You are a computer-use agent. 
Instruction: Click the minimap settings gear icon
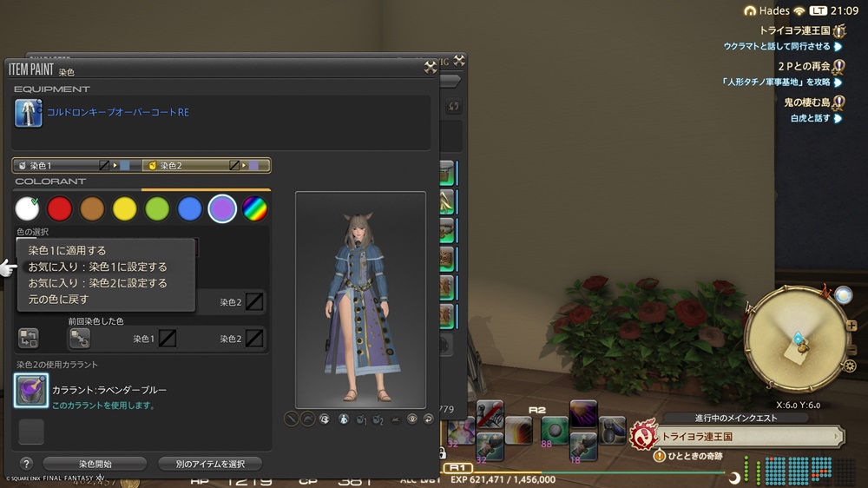tap(851, 366)
